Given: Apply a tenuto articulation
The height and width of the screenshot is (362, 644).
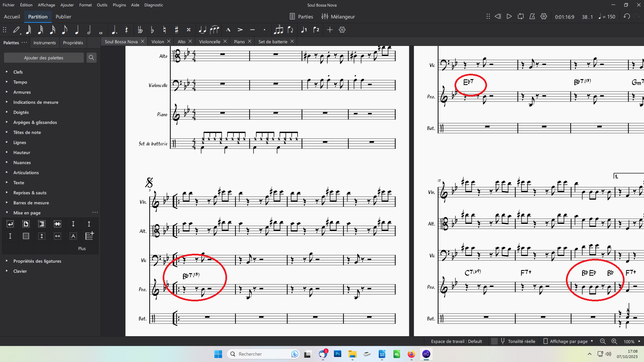Looking at the screenshot, I should click(x=253, y=29).
